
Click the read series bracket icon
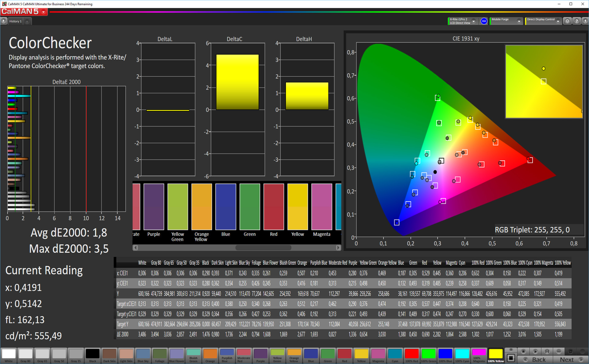click(547, 351)
